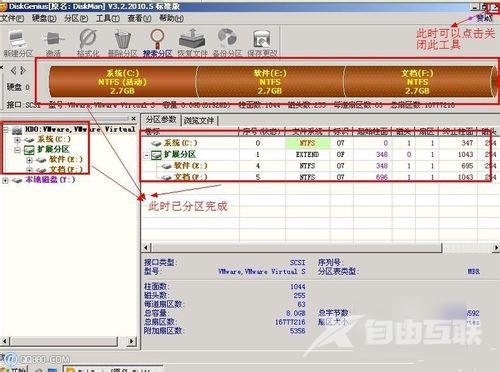Click the 总扇区数 value 16777216
The height and width of the screenshot is (372, 500).
[x=290, y=322]
